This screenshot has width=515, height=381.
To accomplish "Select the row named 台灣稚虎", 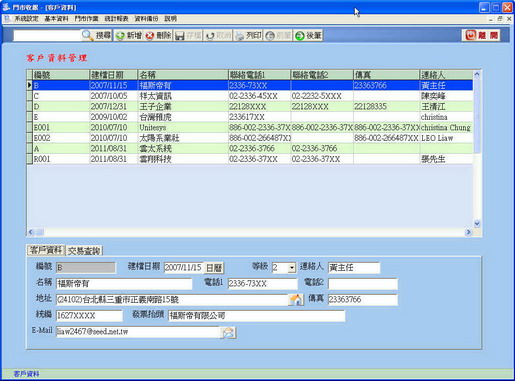I will (x=249, y=117).
